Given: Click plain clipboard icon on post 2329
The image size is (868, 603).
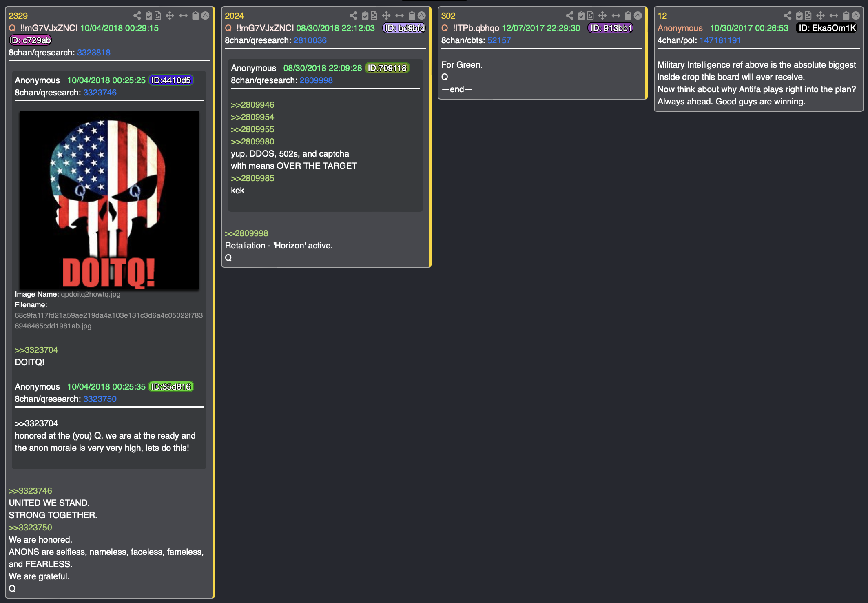Looking at the screenshot, I should point(195,16).
